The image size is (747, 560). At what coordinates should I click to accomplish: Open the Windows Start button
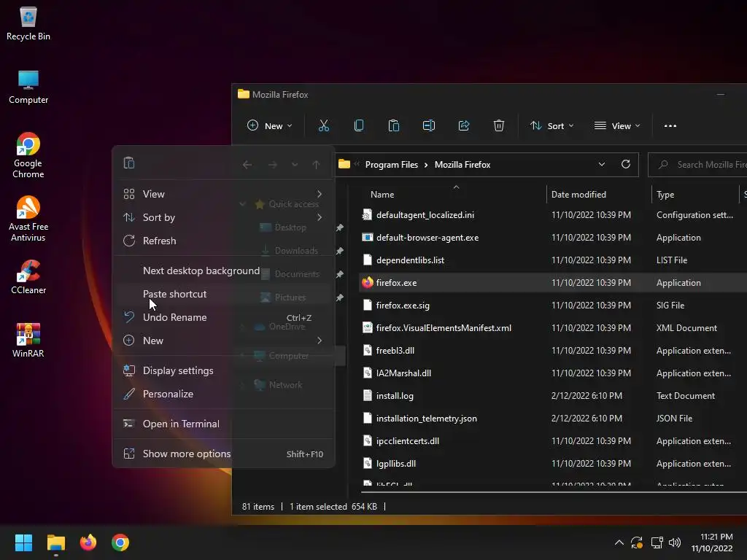pyautogui.click(x=23, y=542)
